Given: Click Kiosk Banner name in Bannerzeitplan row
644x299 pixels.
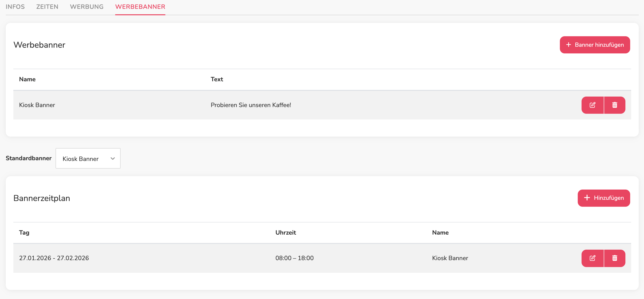Looking at the screenshot, I should (x=450, y=258).
